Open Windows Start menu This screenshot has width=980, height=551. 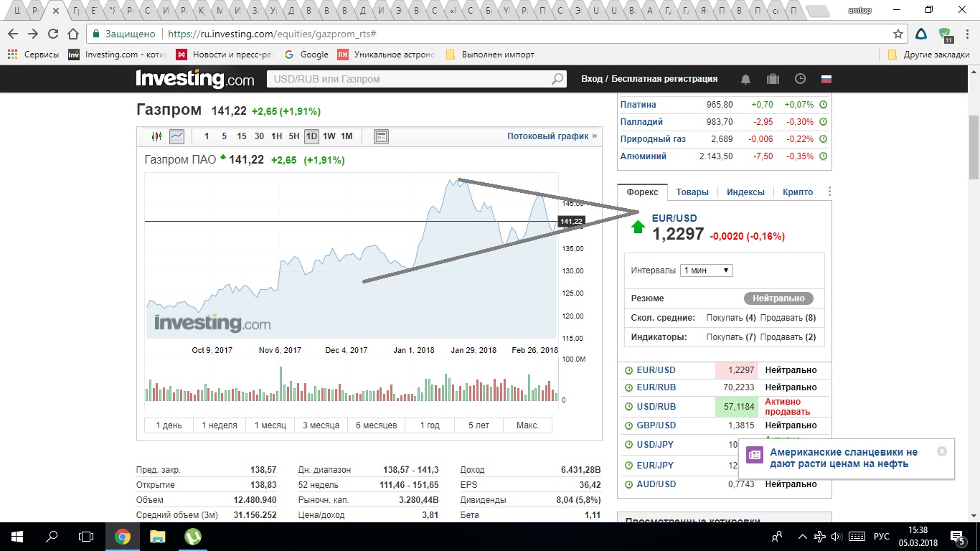17,536
